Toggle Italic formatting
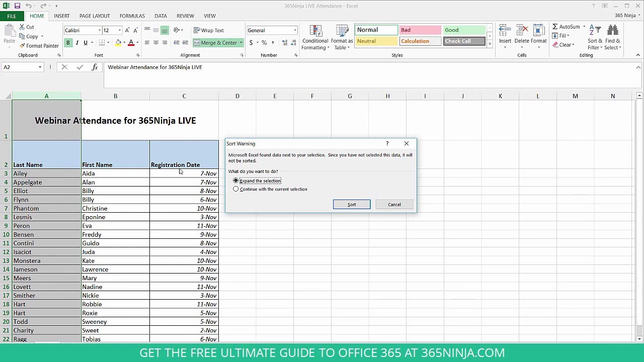The width and height of the screenshot is (644, 362). click(77, 43)
